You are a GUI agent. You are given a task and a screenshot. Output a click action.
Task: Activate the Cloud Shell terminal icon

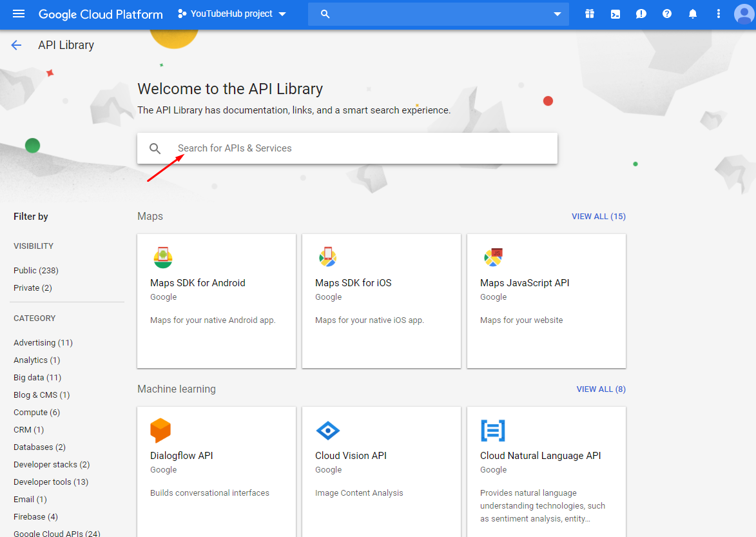615,14
